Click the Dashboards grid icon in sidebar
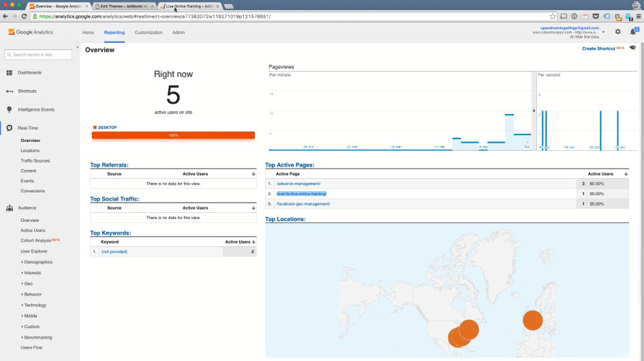Image resolution: width=644 pixels, height=361 pixels. tap(10, 72)
